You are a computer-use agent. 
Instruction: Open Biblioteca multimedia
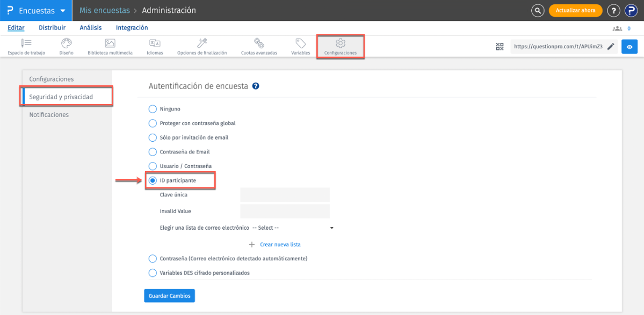pyautogui.click(x=110, y=47)
